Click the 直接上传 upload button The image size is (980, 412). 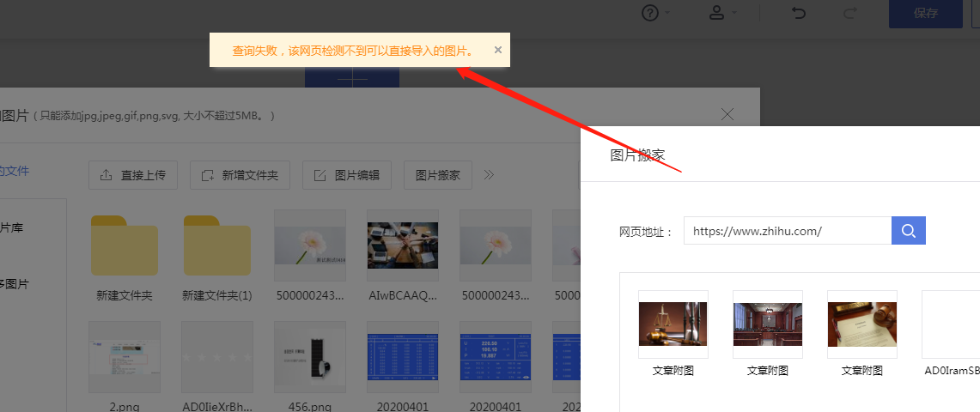coord(133,175)
